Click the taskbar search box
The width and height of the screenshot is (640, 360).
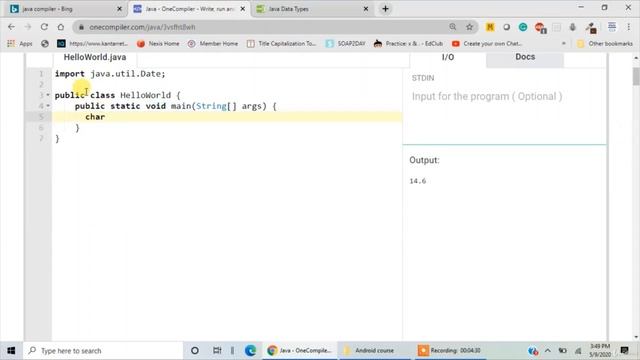(103, 351)
